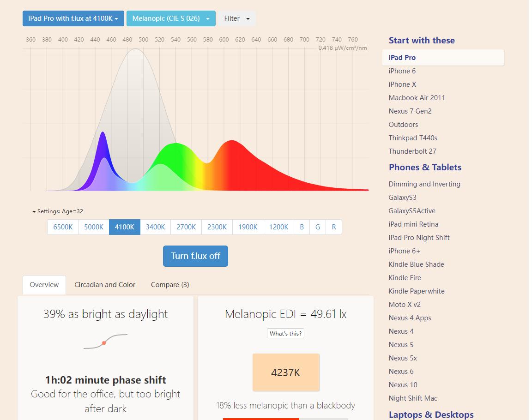Select Moto X v2 device
This screenshot has width=532, height=420.
[x=405, y=305]
